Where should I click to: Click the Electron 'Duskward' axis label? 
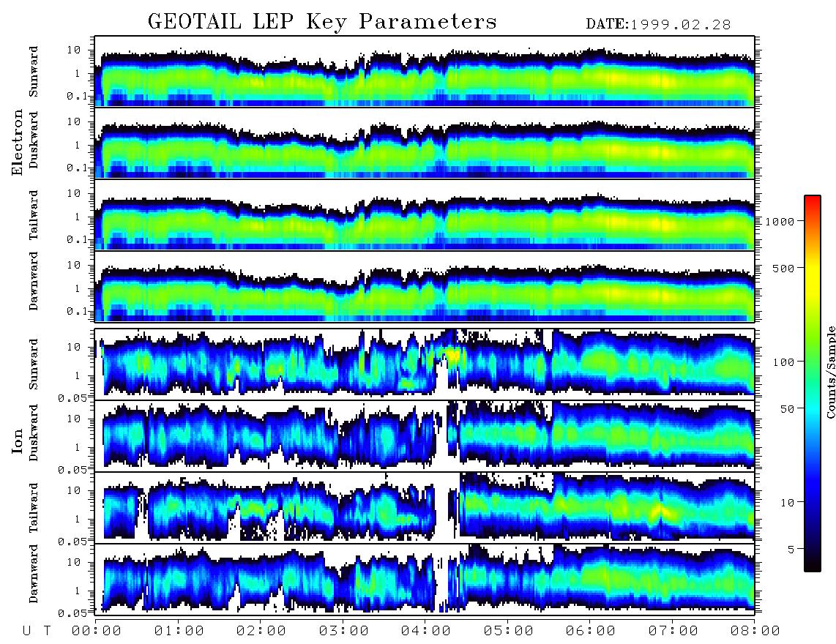(34, 140)
